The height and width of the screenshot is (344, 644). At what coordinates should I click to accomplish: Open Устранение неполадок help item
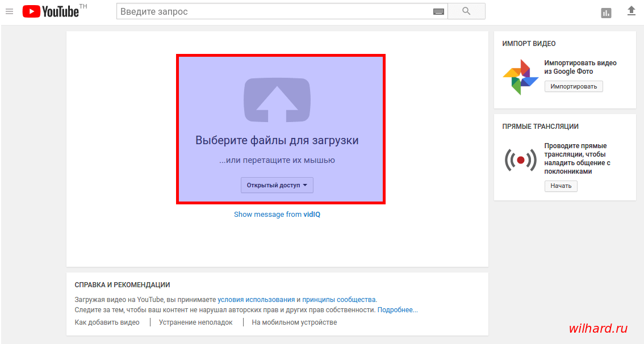click(196, 322)
